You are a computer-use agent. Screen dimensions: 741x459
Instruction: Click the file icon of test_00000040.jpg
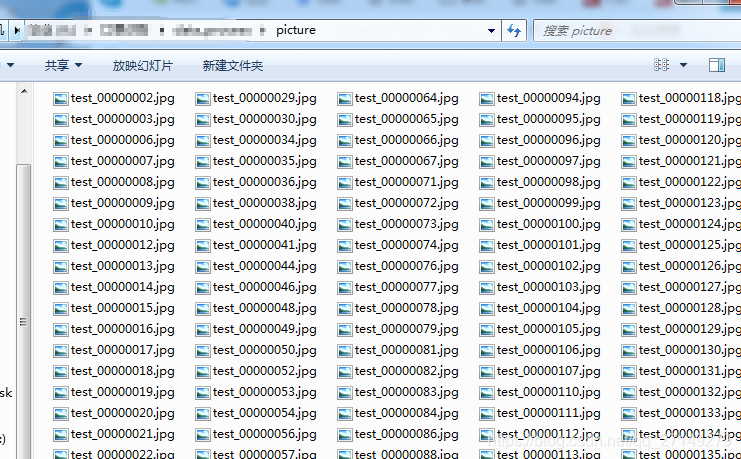click(x=203, y=225)
